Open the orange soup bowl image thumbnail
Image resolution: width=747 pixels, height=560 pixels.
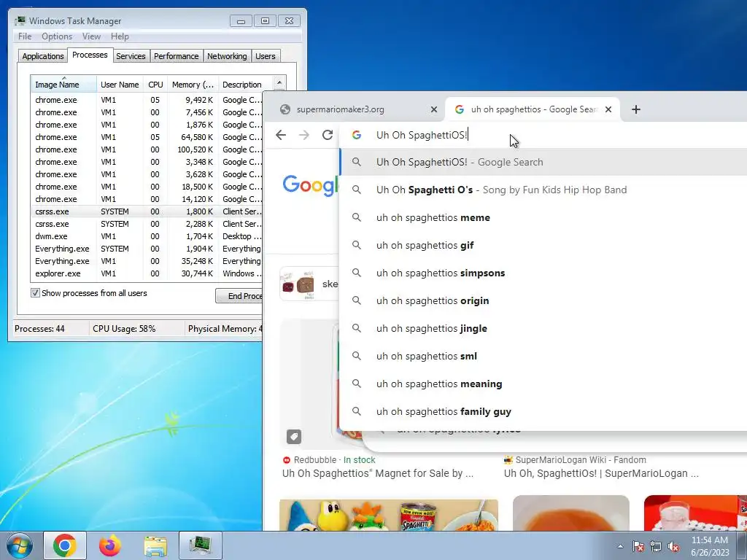click(x=570, y=513)
